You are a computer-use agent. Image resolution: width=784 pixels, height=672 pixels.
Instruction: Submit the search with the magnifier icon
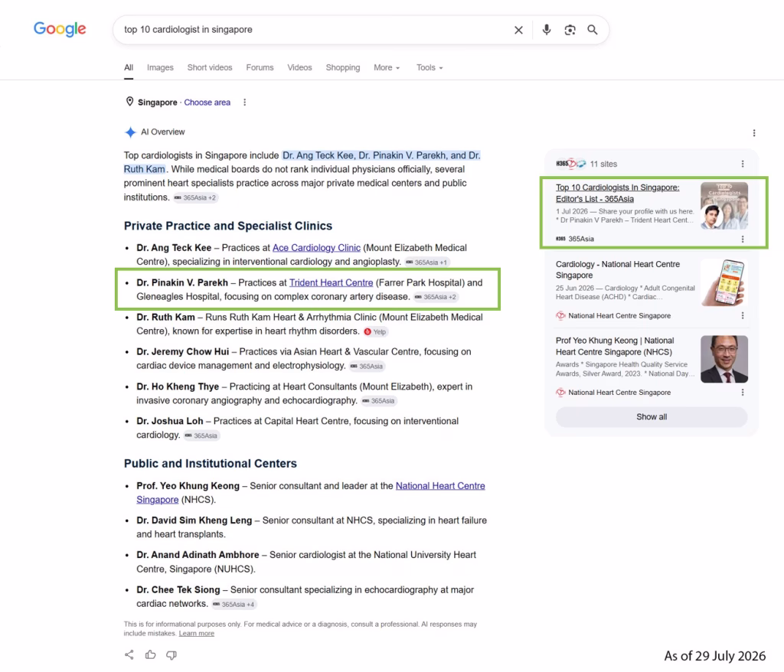(x=593, y=30)
